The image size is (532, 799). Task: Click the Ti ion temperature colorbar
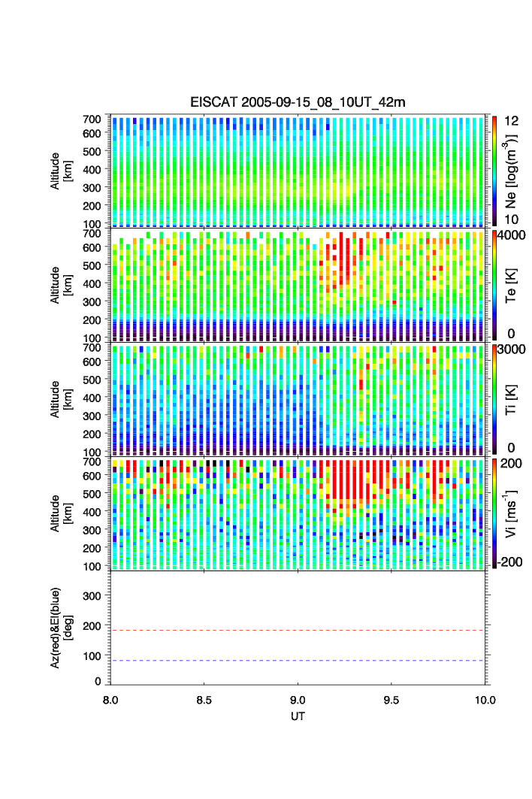coord(494,399)
